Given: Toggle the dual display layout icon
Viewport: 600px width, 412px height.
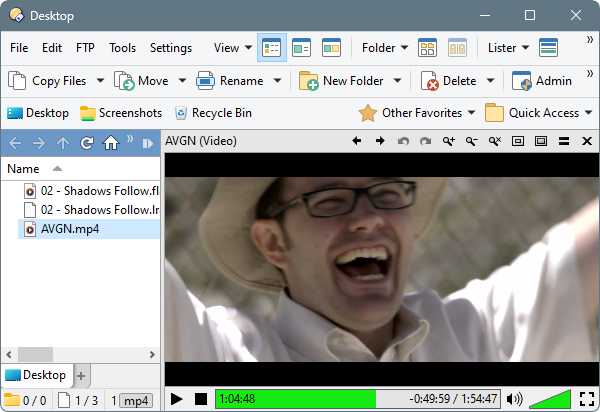Looking at the screenshot, I should pyautogui.click(x=427, y=48).
